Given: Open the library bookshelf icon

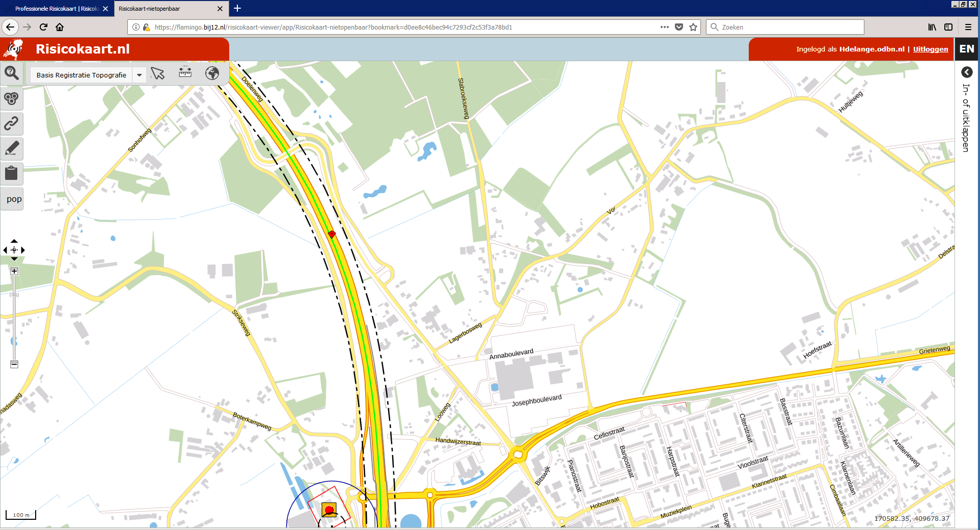Looking at the screenshot, I should 932,27.
